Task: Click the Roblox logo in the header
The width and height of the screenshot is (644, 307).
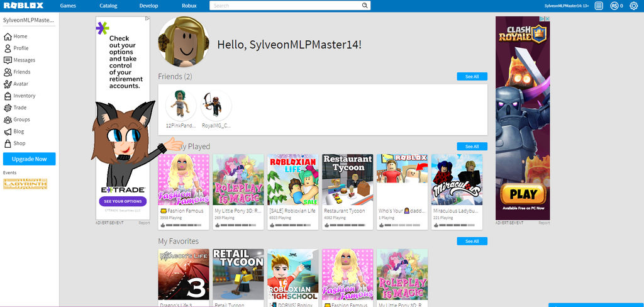Action: click(x=23, y=6)
